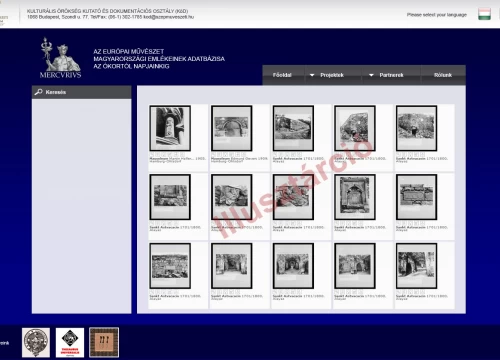Open the first thumbnail of carved window
500x360 pixels.
click(x=170, y=128)
